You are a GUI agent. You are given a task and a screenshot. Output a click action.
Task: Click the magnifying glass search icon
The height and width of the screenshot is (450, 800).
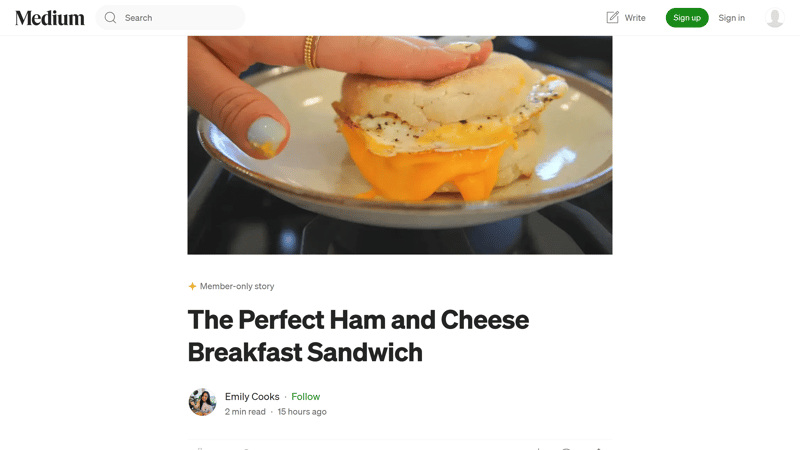[110, 18]
